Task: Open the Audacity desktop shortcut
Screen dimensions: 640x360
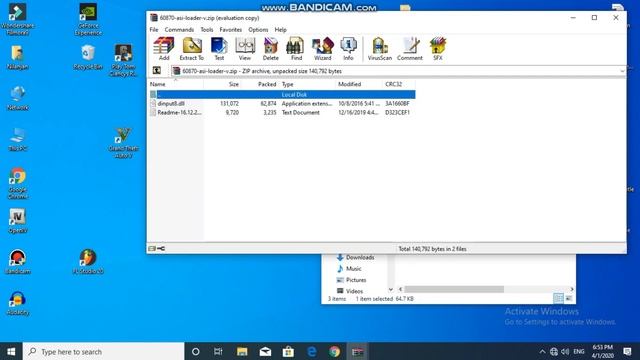Action: [18, 303]
